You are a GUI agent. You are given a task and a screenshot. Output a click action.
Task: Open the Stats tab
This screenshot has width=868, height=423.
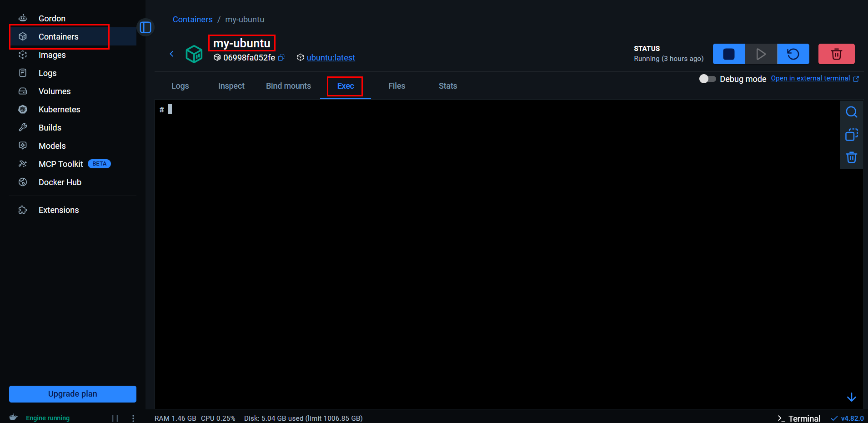[448, 86]
